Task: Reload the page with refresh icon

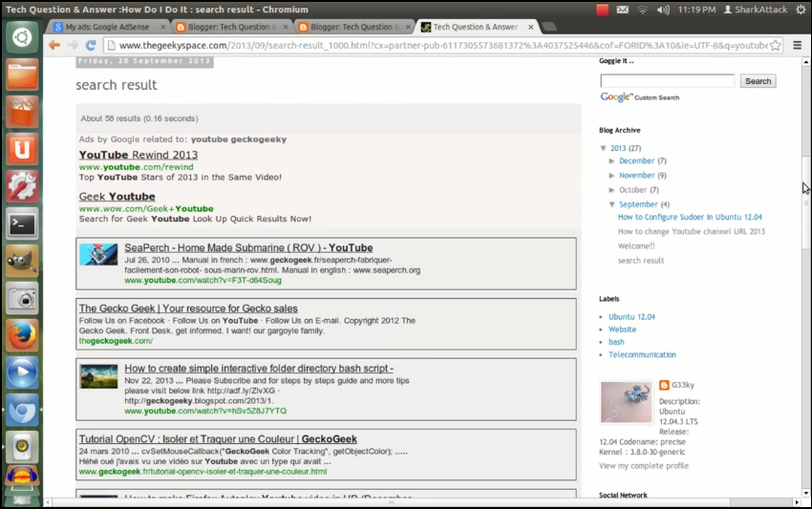Action: [91, 45]
